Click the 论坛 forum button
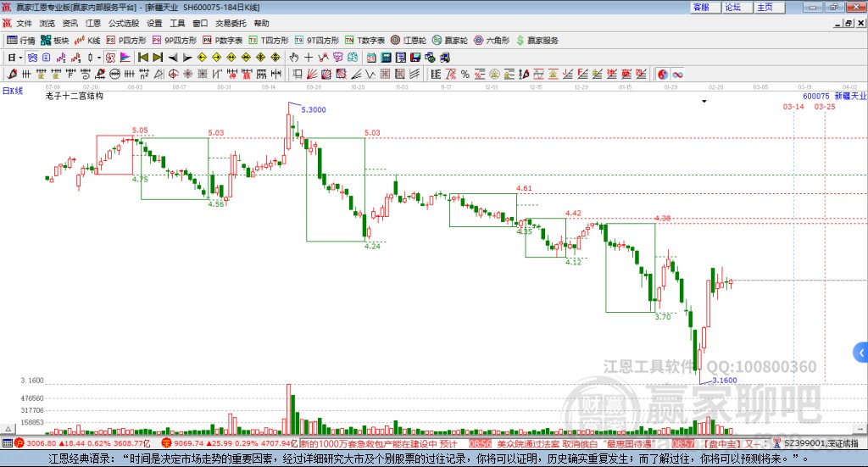 [737, 7]
